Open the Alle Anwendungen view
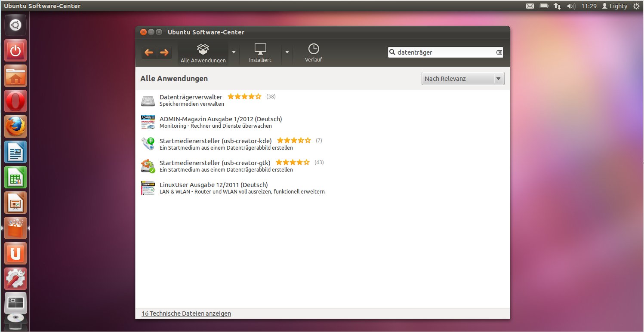Screen dimensions: 644x332 point(203,53)
